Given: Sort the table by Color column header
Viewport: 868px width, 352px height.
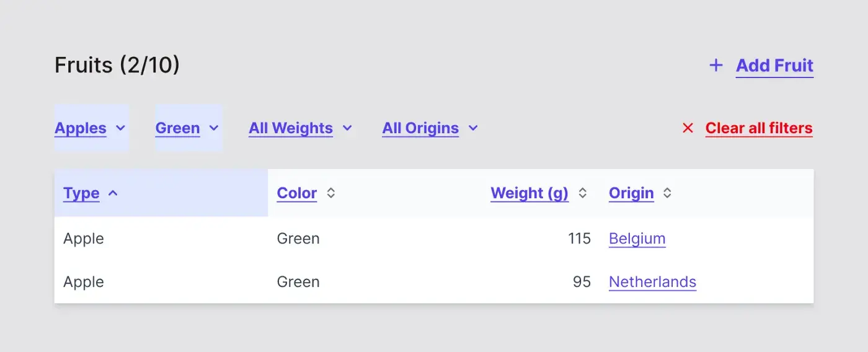Looking at the screenshot, I should [296, 193].
